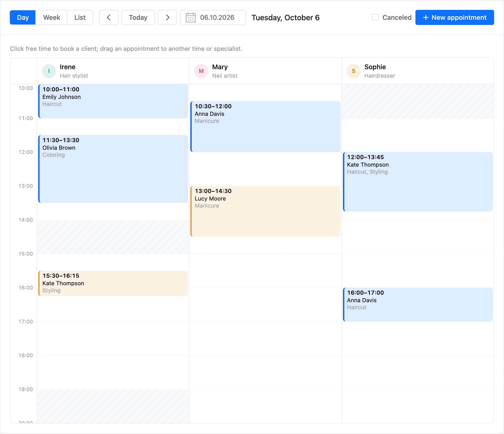This screenshot has width=504, height=434.
Task: Click Sophie's avatar icon
Action: click(x=354, y=71)
